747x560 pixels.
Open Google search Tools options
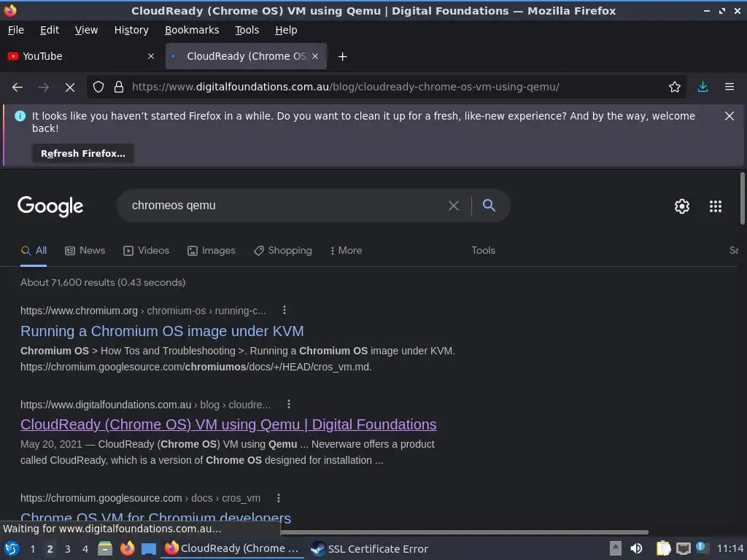pyautogui.click(x=483, y=251)
